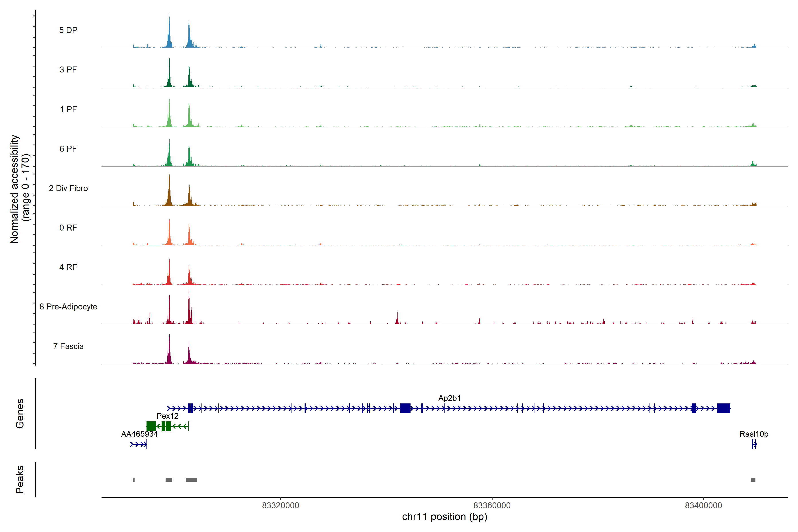Viewport: 798px width, 532px height.
Task: Click the Pex12 gene label
Action: 167,416
